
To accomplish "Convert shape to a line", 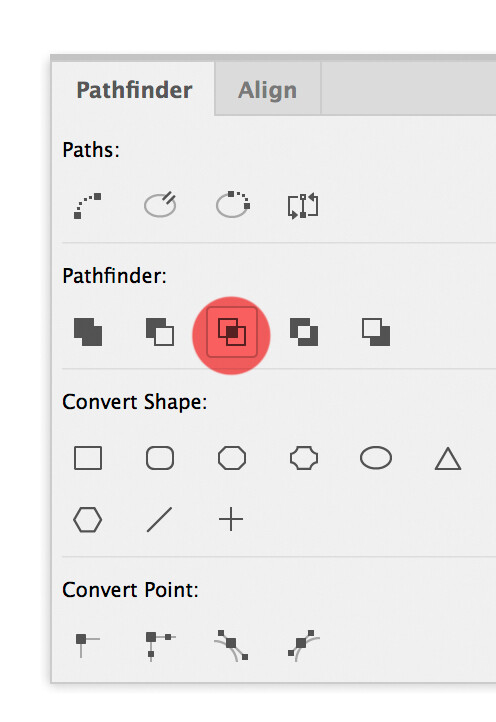I will pyautogui.click(x=159, y=520).
